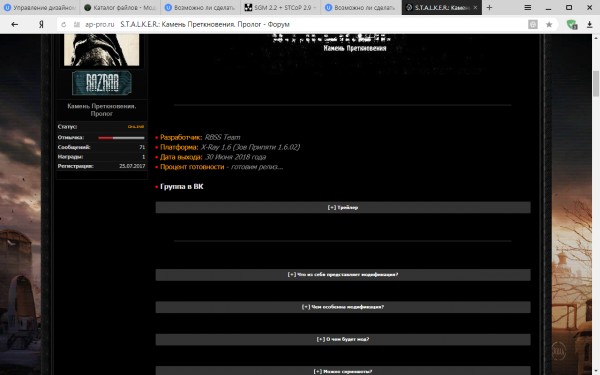Expand "О чем будет мод?" spoiler
The width and height of the screenshot is (600, 375).
pyautogui.click(x=343, y=339)
